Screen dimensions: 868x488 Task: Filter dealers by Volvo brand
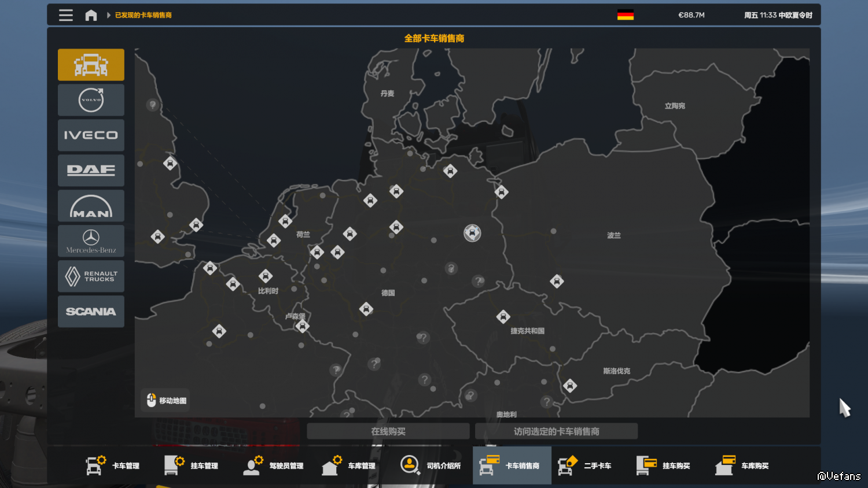(x=91, y=100)
